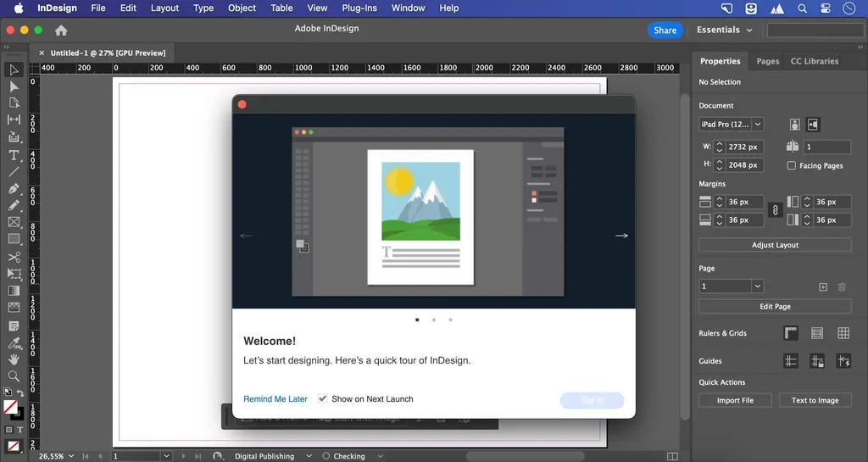Open the Page number dropdown in Properties
The height and width of the screenshot is (462, 868).
pos(757,286)
